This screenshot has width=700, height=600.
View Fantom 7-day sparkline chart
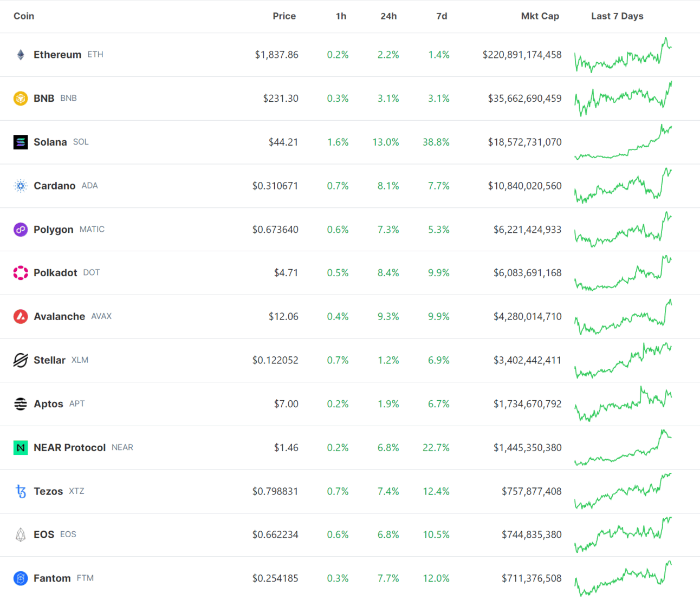click(623, 578)
